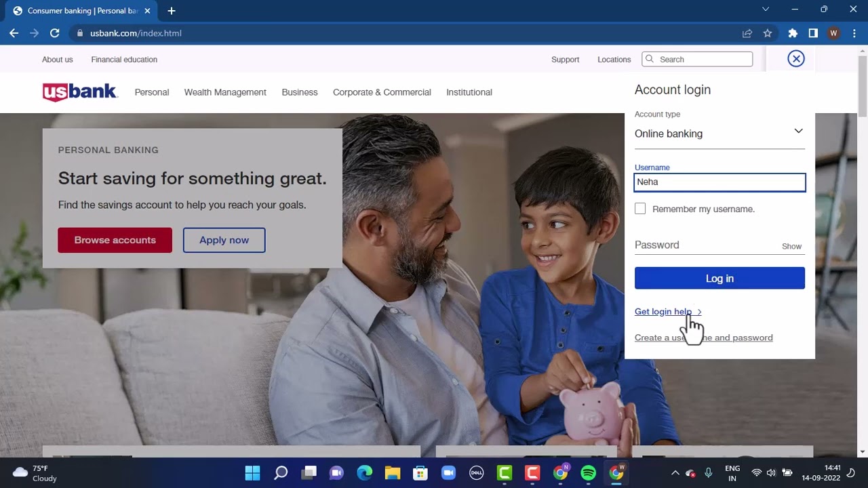Open a new browser tab

(x=172, y=11)
